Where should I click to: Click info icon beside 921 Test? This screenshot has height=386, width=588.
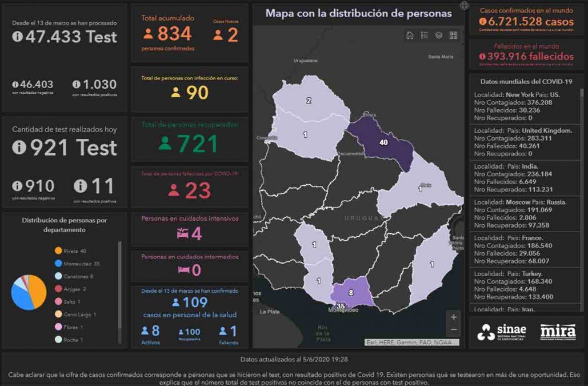(19, 148)
